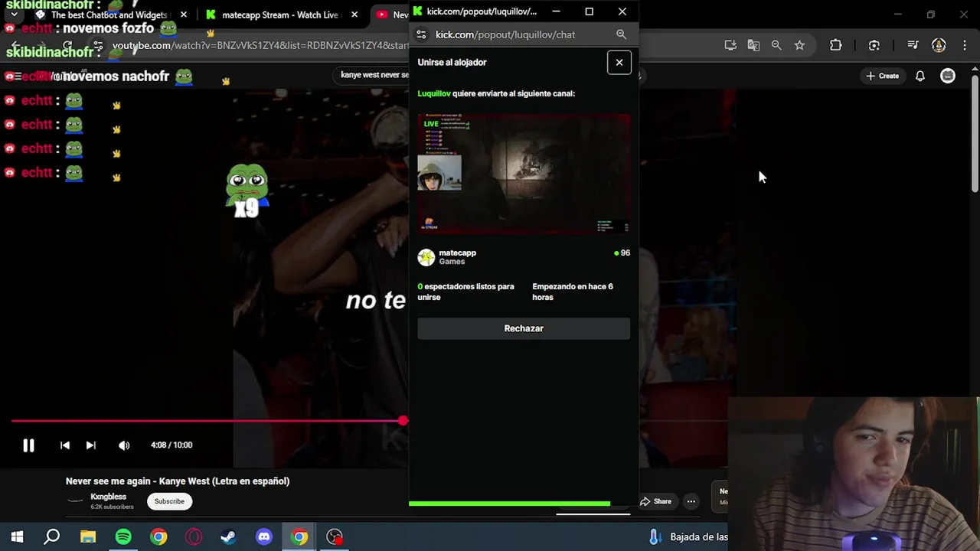Open site settings icon in Kick popout address bar
This screenshot has width=980, height=551.
pos(421,34)
